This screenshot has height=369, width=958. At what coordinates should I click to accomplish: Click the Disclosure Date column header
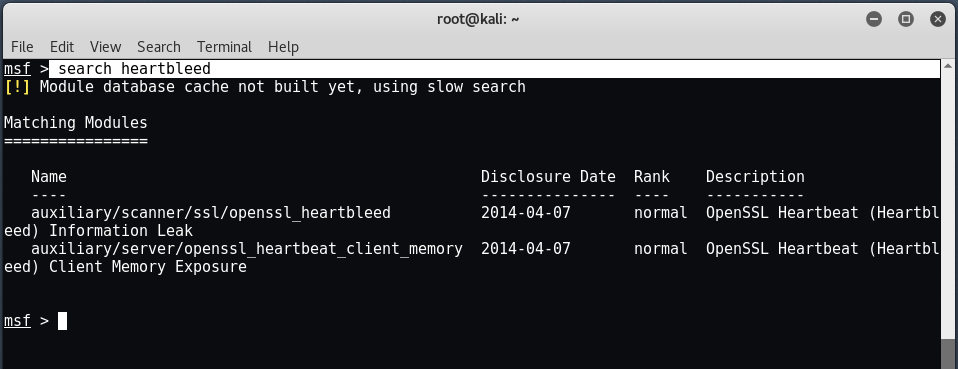548,177
